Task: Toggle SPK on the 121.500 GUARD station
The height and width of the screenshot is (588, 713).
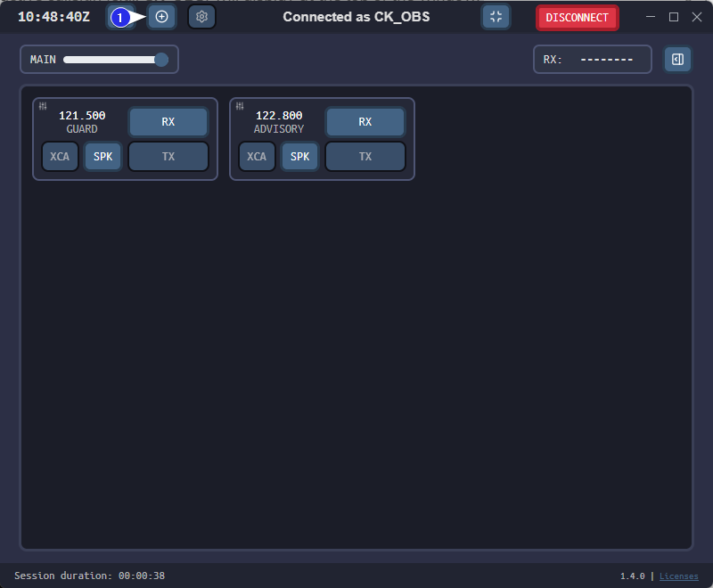Action: point(102,156)
